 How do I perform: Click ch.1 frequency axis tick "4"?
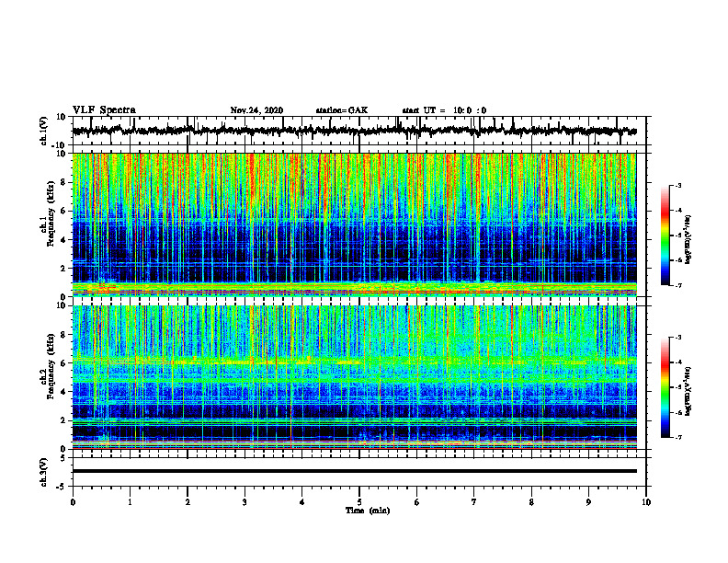63,240
